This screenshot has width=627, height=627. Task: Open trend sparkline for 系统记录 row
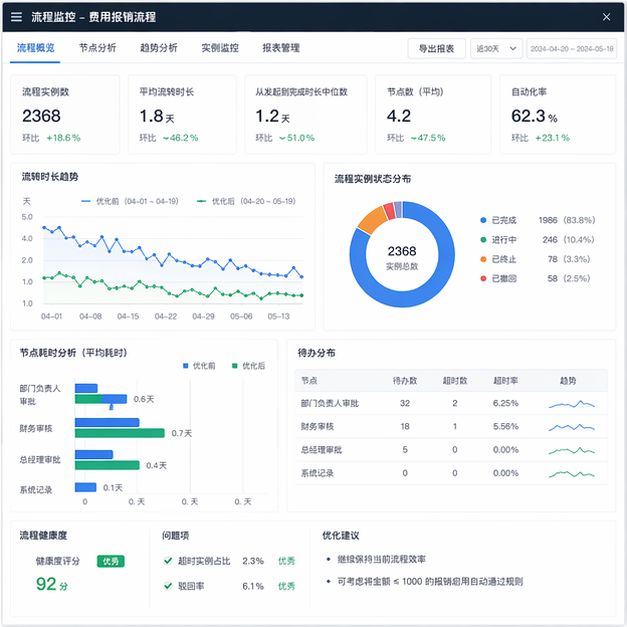click(x=572, y=474)
